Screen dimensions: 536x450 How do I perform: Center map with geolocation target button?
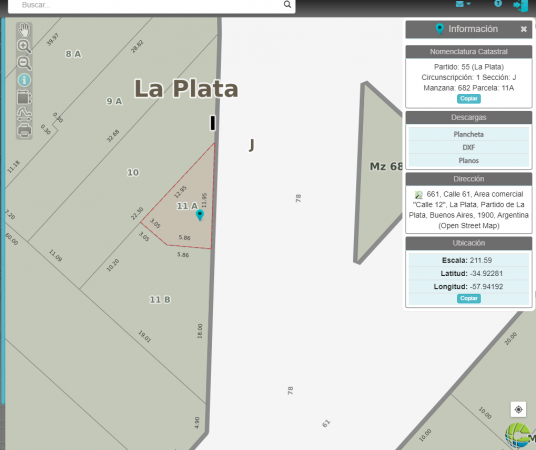pos(518,409)
